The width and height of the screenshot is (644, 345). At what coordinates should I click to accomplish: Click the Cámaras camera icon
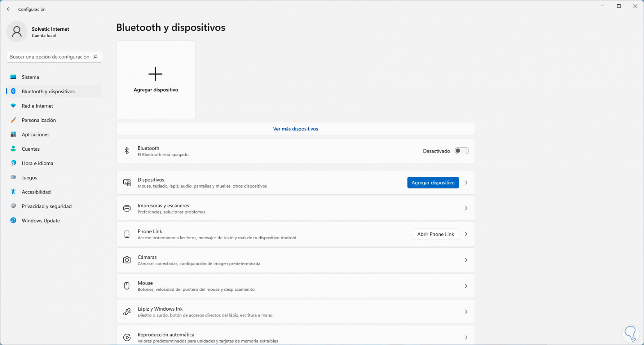coord(127,260)
